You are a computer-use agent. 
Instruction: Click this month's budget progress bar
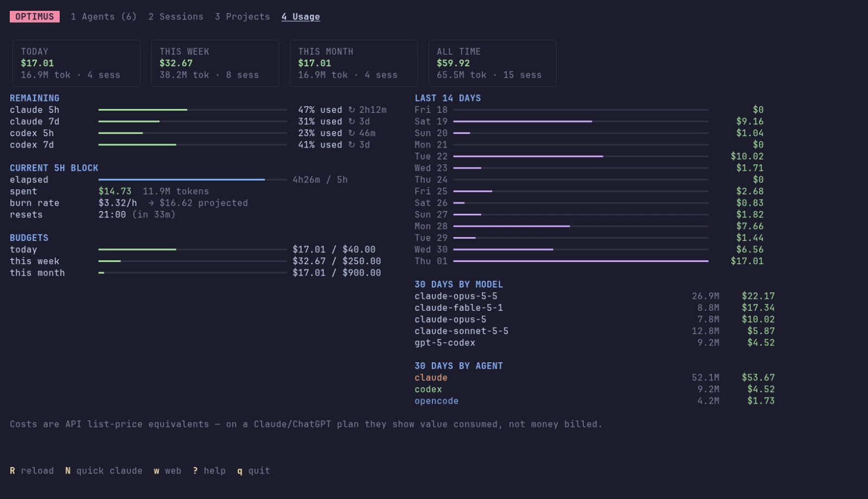tap(193, 273)
